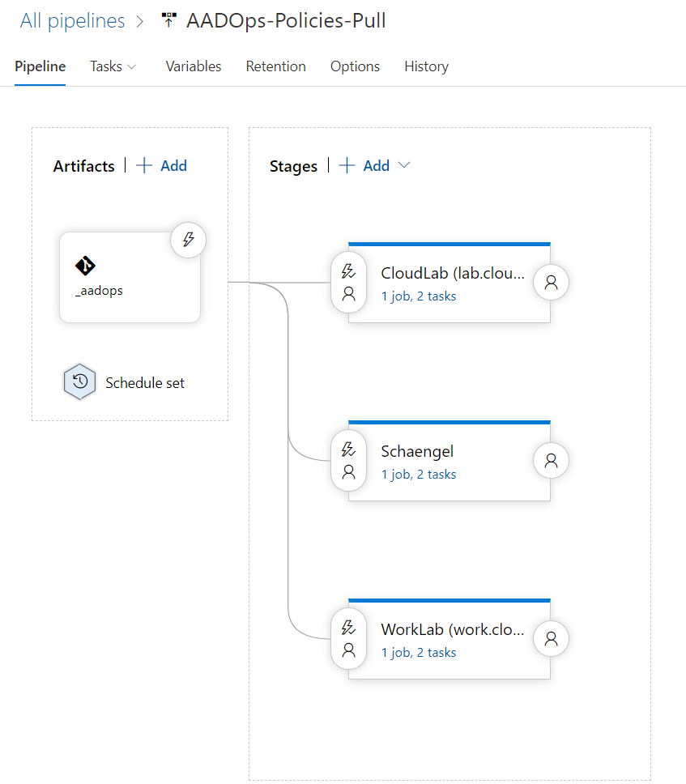Open post-deployment conditions for Schaengel stage
Viewport: 686px width, 784px height.
tap(551, 460)
